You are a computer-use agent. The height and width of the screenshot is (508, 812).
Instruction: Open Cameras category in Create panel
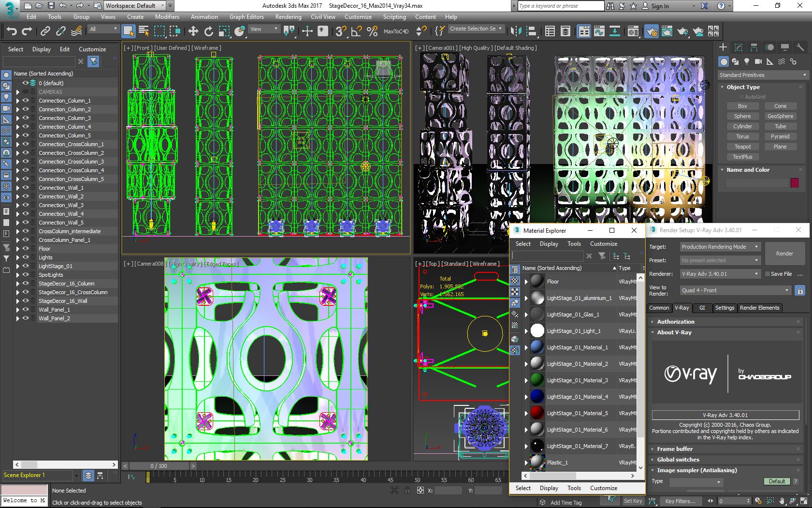[758, 61]
